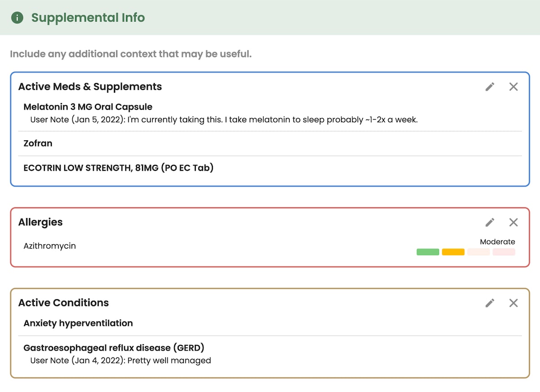Edit the Active Conditions card
540x392 pixels.
point(490,303)
